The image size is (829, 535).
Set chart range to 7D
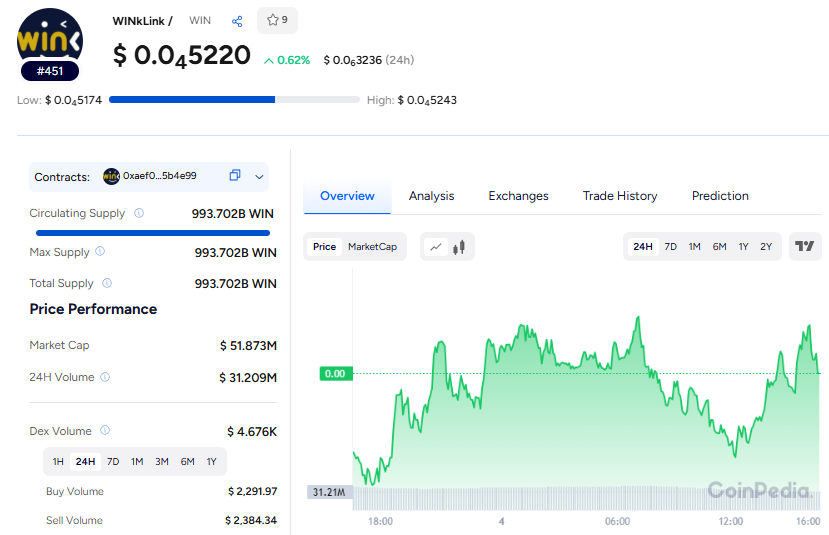point(670,247)
